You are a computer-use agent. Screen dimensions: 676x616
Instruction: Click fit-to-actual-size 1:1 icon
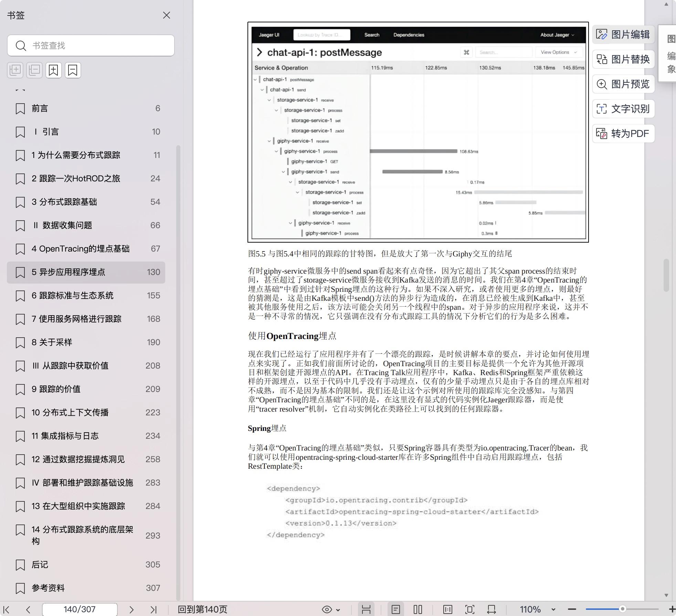tap(448, 609)
